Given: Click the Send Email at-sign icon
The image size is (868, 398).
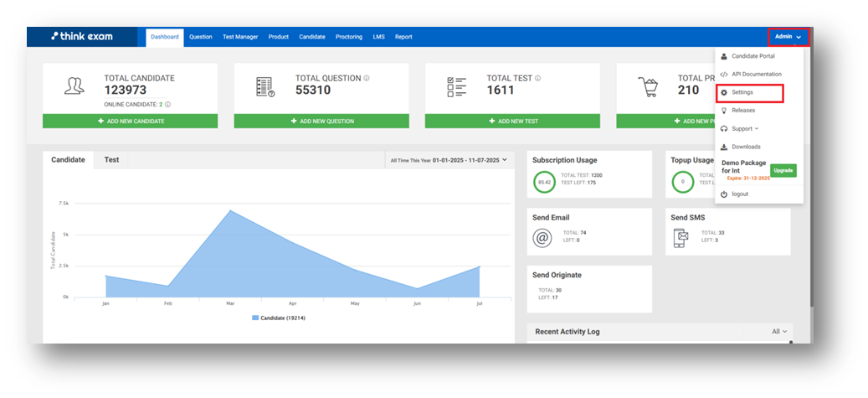Looking at the screenshot, I should [x=542, y=238].
